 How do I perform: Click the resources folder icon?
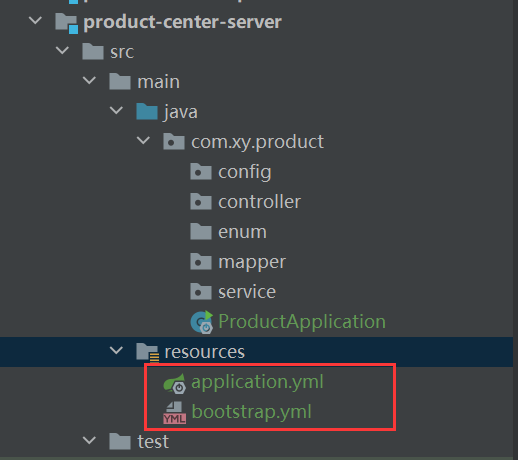click(x=148, y=353)
